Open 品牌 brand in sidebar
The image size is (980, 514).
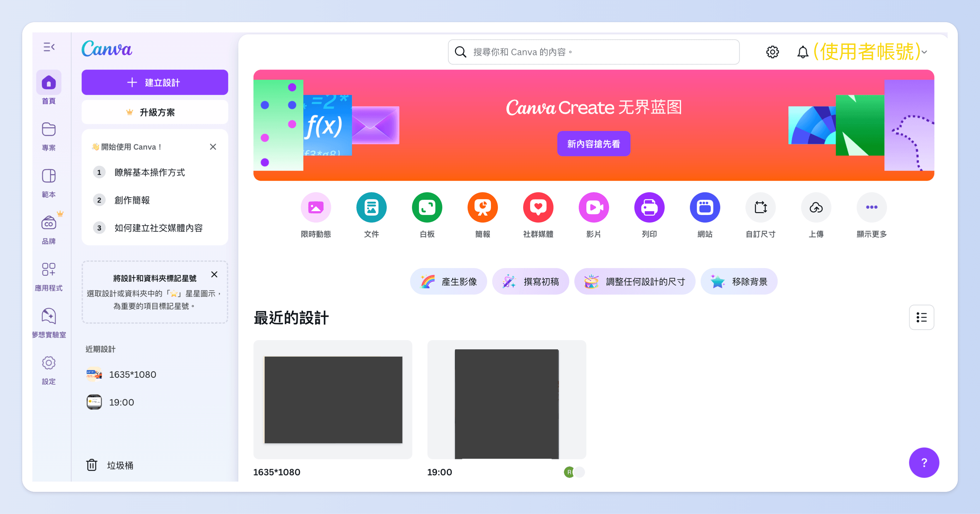49,229
